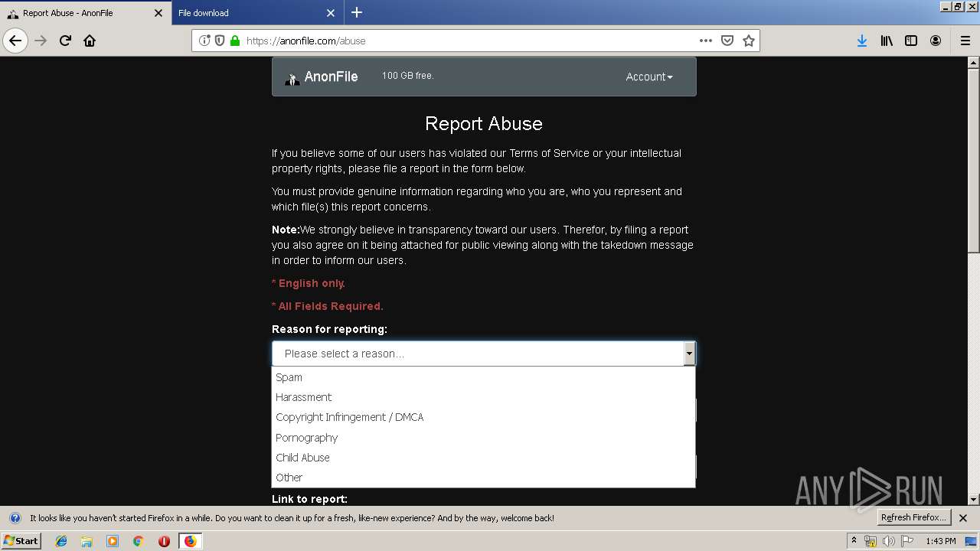980x551 pixels.
Task: Launch Internet Explorer from the taskbar
Action: (x=61, y=541)
